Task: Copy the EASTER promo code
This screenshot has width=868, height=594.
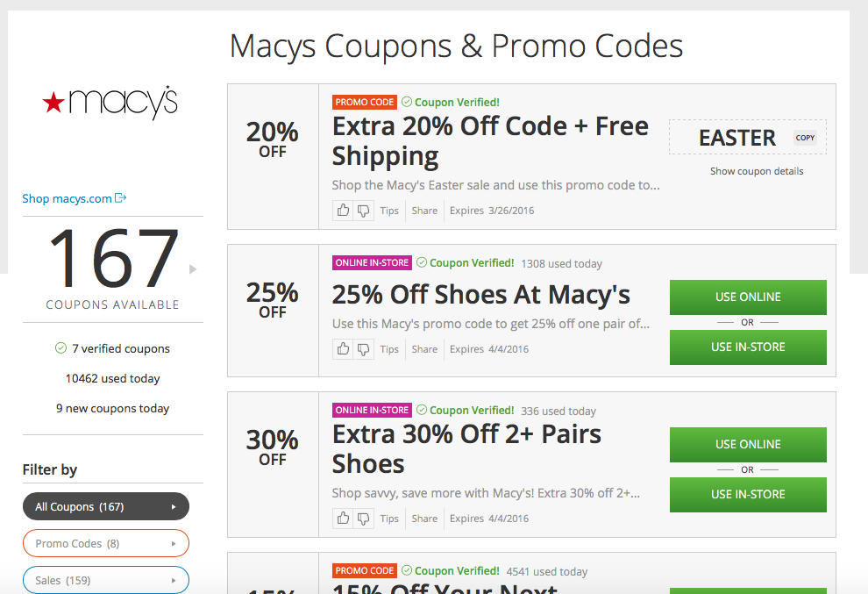Action: (x=805, y=138)
